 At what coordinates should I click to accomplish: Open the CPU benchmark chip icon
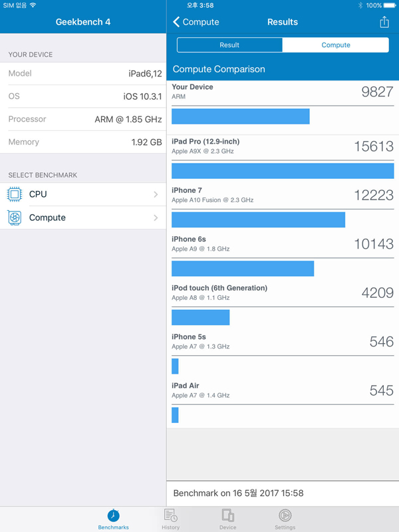(15, 194)
